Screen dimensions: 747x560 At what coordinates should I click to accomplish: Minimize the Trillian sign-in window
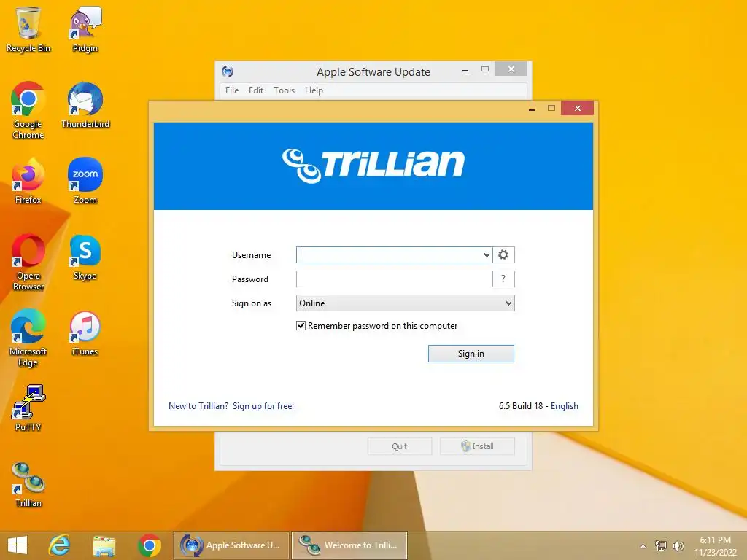pyautogui.click(x=532, y=109)
